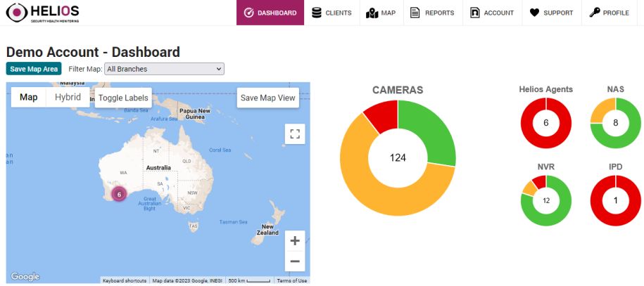Open the Account menu item

coord(493,13)
